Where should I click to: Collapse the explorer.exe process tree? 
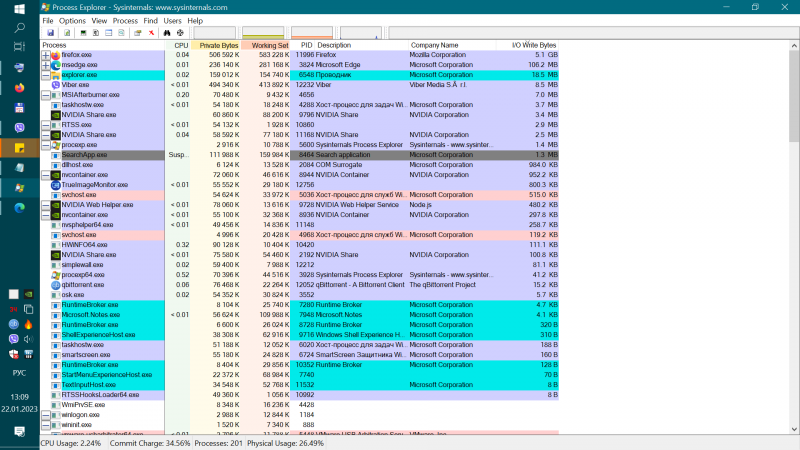click(x=45, y=75)
